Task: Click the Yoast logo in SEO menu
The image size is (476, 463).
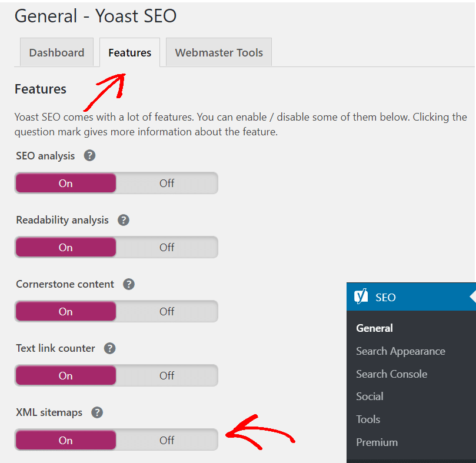Action: 361,297
